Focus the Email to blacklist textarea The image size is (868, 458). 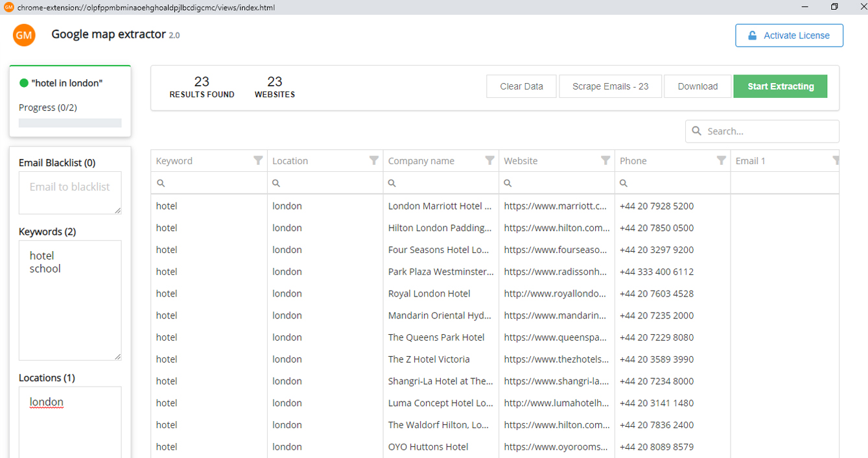[70, 193]
